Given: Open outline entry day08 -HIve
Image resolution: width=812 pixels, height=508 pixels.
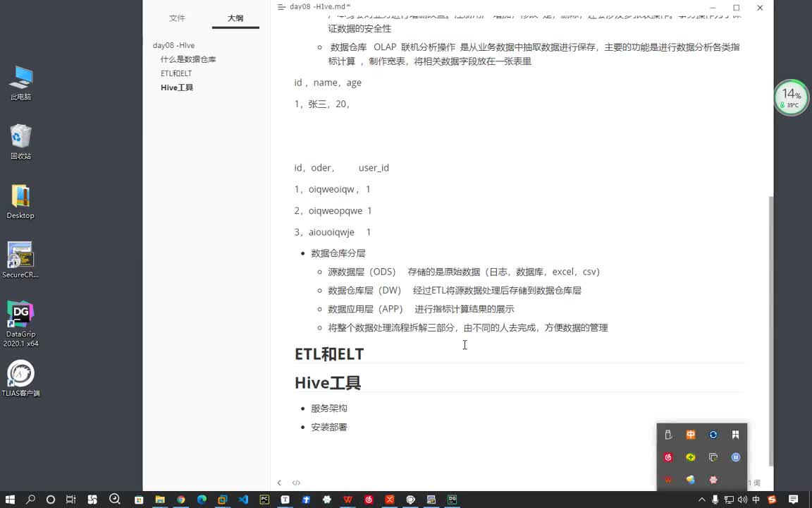Looking at the screenshot, I should pyautogui.click(x=173, y=45).
